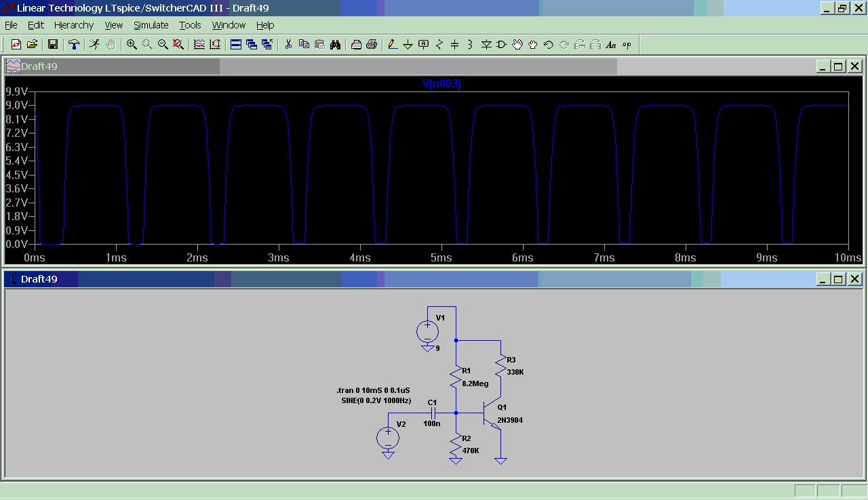Click the Cut scissors icon
868x500 pixels.
[x=288, y=45]
